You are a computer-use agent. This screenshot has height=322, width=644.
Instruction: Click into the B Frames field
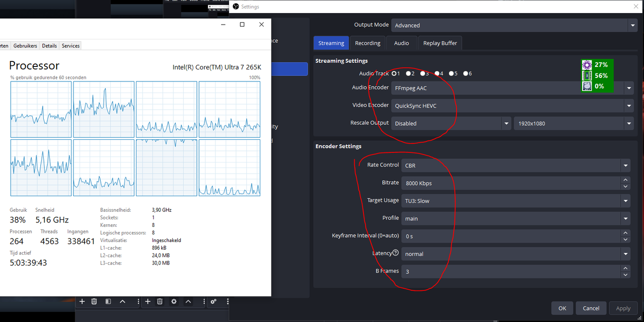[511, 271]
